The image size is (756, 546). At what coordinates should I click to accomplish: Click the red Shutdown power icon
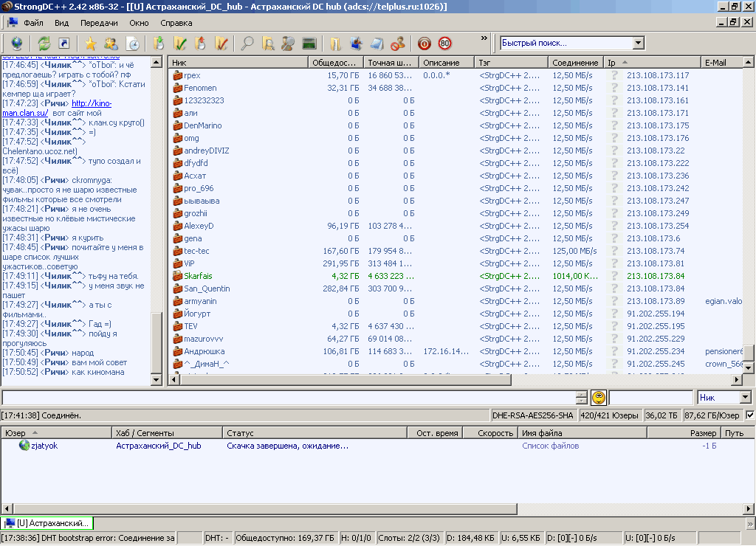pos(425,44)
